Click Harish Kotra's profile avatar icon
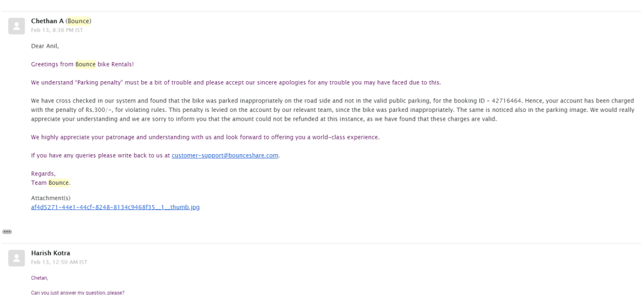Screen dimensions: 644x295 pos(16,259)
